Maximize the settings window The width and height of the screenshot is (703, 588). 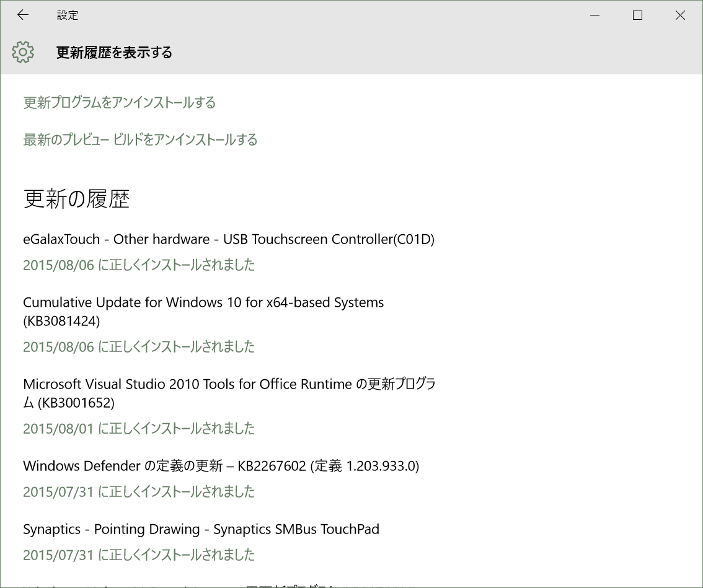coord(637,15)
